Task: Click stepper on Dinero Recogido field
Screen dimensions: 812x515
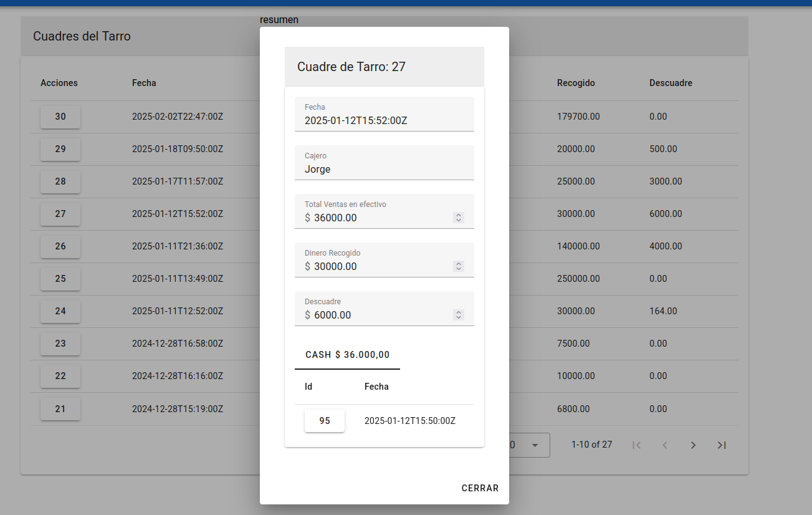Action: 459,266
